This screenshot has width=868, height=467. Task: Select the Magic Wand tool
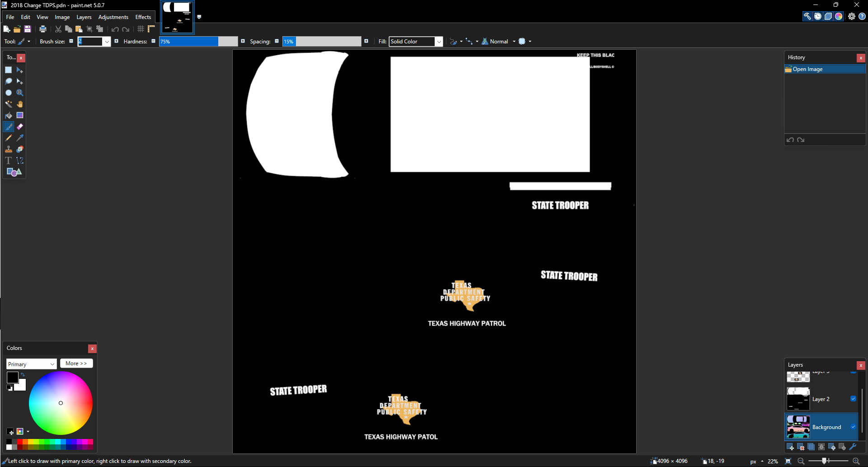click(x=9, y=104)
